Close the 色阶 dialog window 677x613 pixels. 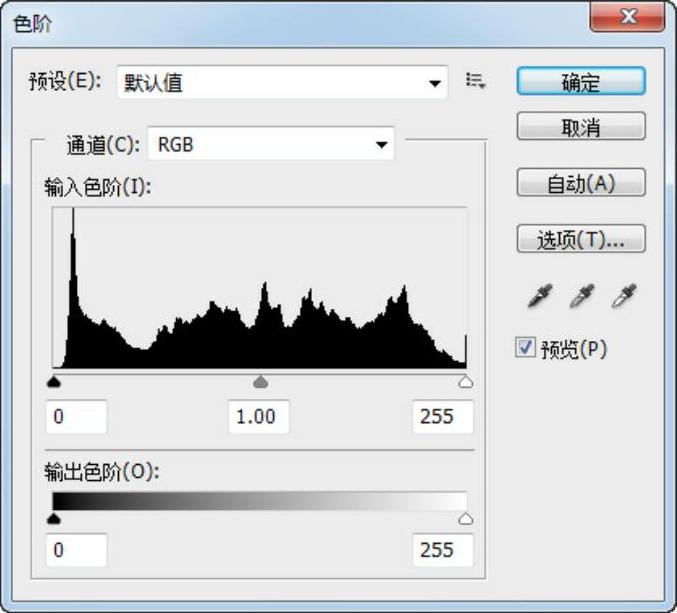(629, 19)
